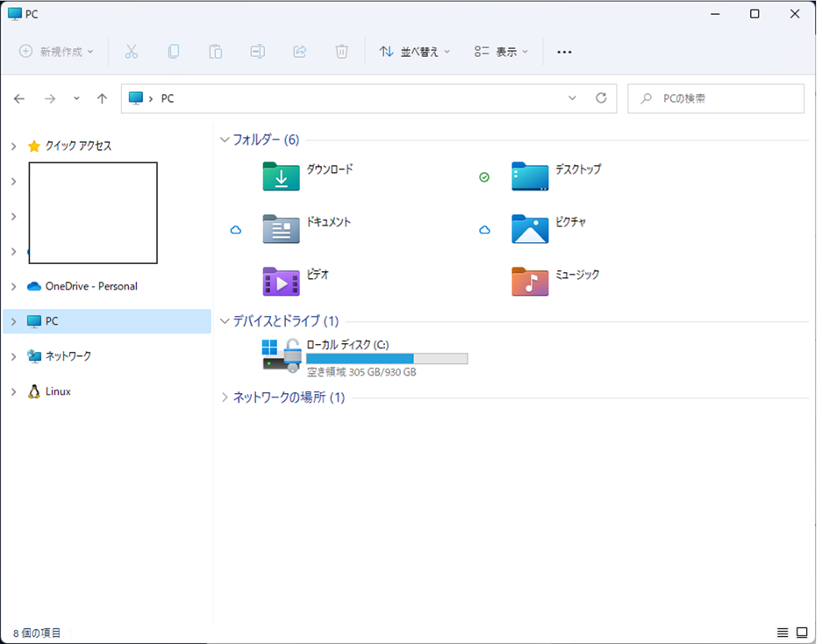
Task: Click the Rename icon in toolbar
Action: click(x=258, y=52)
